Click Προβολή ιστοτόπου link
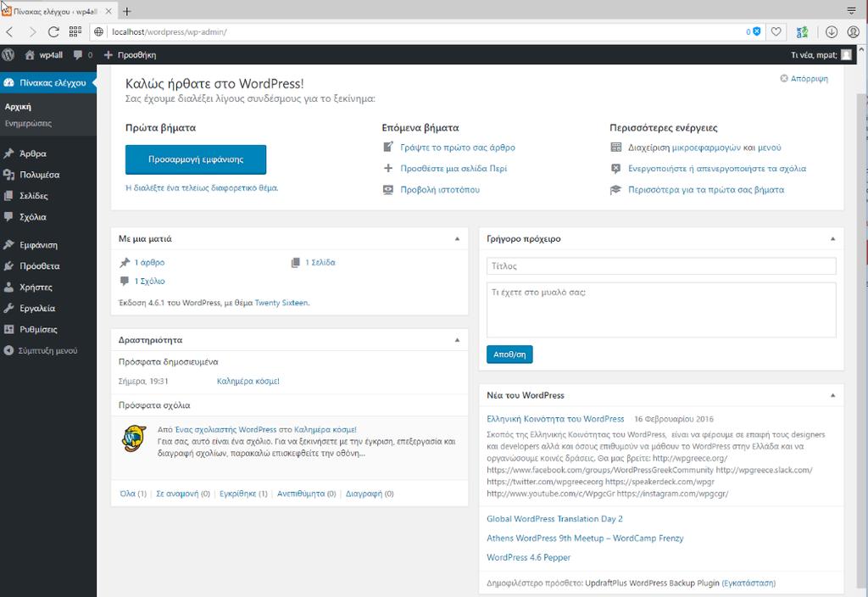 [x=440, y=189]
